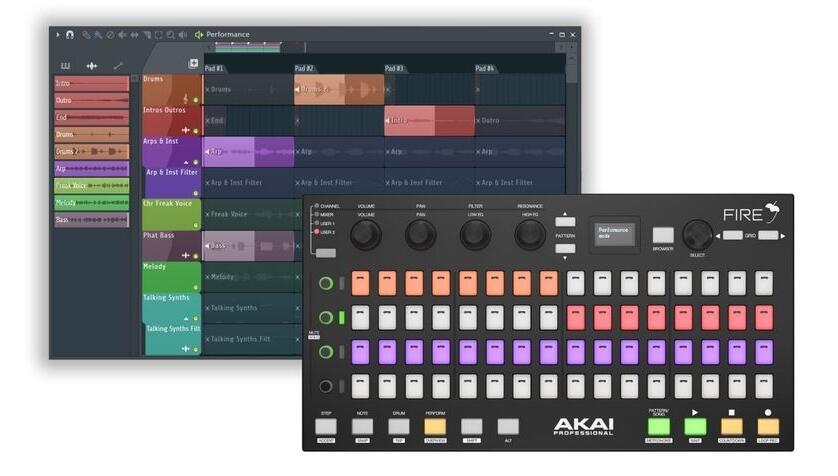
Task: Collapse the Arps & Inst track group
Action: pyautogui.click(x=186, y=162)
